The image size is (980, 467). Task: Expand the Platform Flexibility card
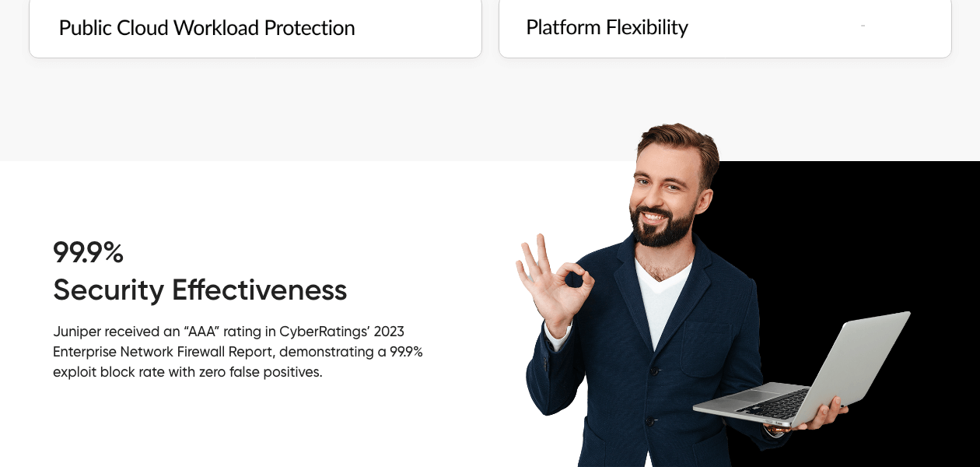point(725,28)
